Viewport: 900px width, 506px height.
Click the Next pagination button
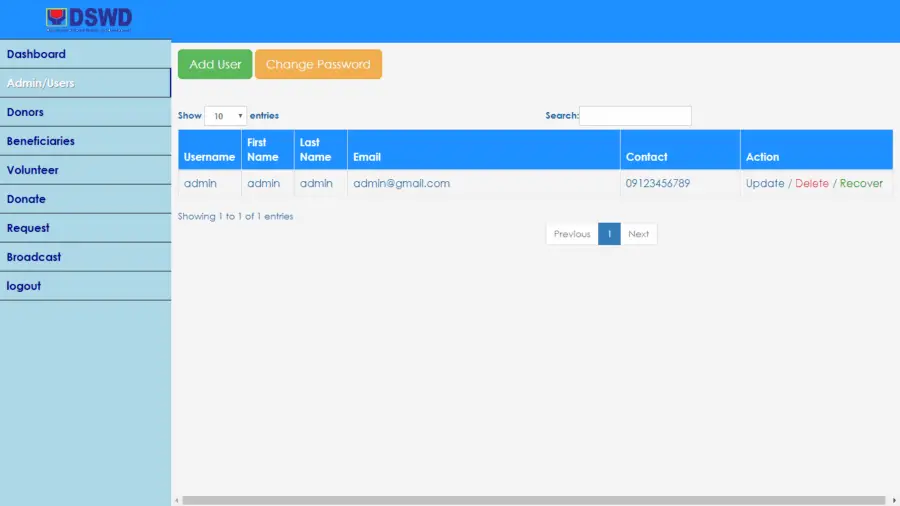tap(638, 234)
